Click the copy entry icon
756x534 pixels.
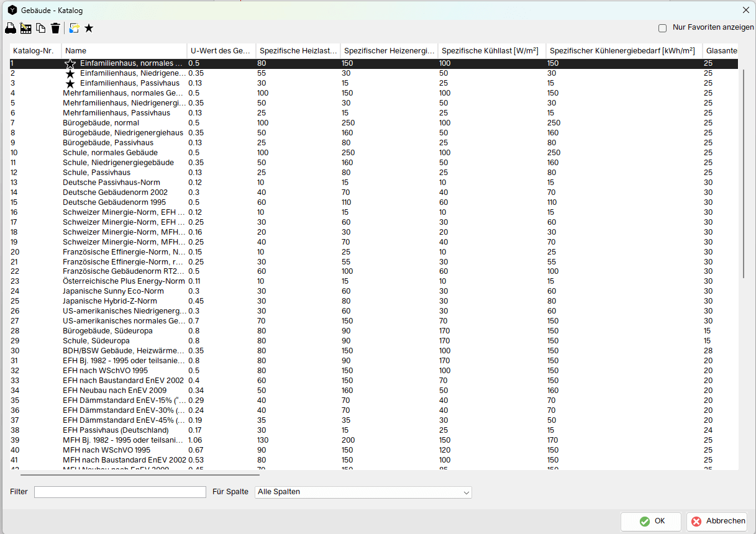pos(40,28)
